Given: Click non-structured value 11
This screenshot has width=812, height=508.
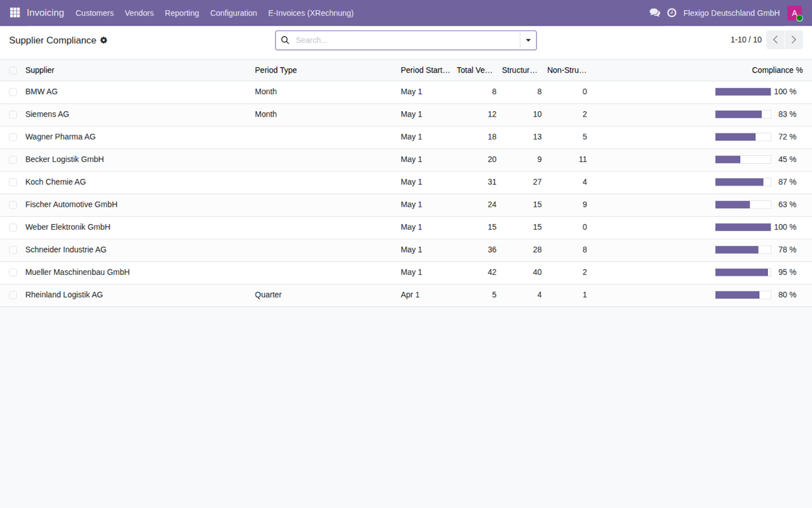Looking at the screenshot, I should click(583, 159).
